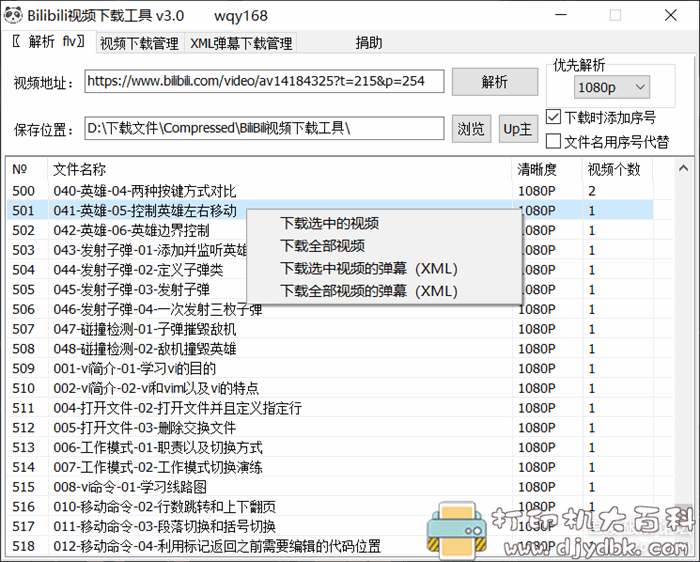The width and height of the screenshot is (700, 562).
Task: Select row 046-发射子弹-04-一次发射三枚子弹
Action: (330, 309)
